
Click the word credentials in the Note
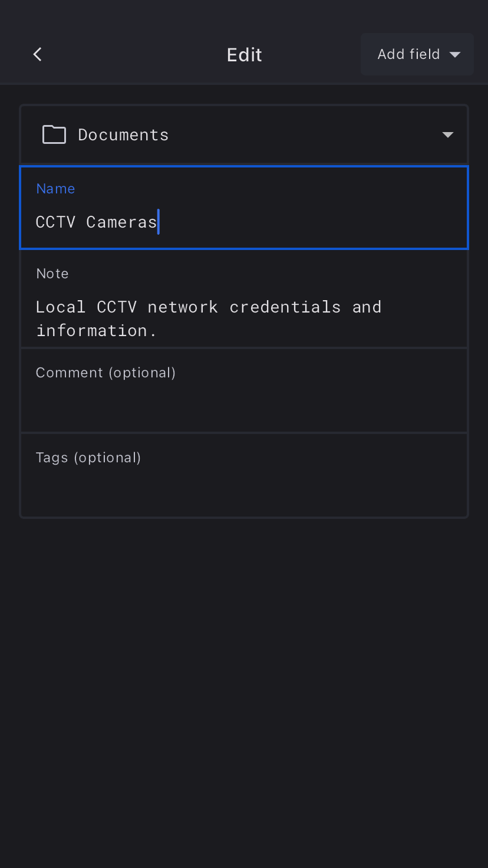click(x=285, y=307)
